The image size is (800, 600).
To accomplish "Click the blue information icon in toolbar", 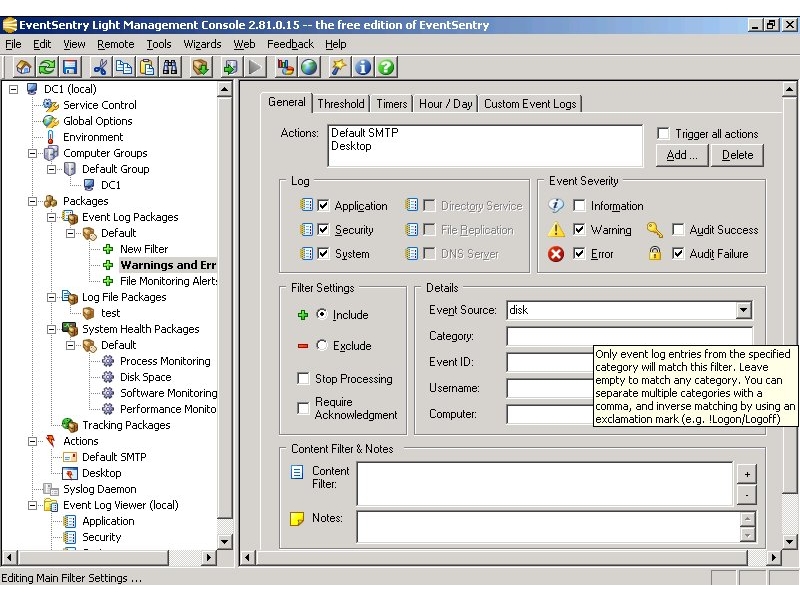I will 363,67.
